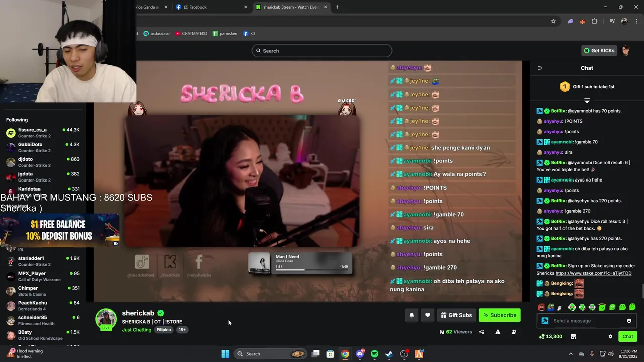This screenshot has height=362, width=644.
Task: Collapse the chat panel using sidebar icon
Action: tap(540, 68)
